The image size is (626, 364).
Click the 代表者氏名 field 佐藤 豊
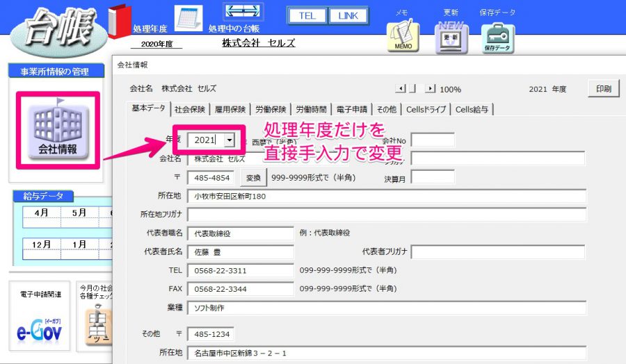[x=241, y=252]
